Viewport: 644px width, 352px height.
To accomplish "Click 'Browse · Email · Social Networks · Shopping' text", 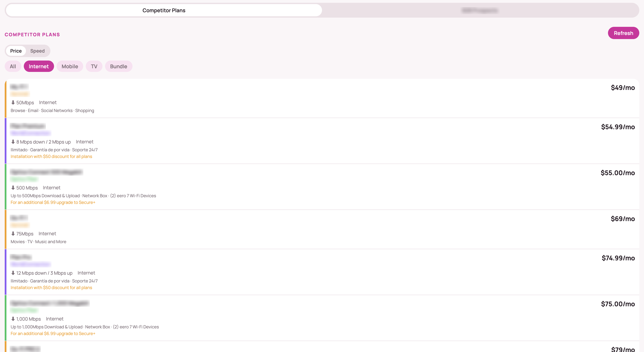I will click(52, 110).
